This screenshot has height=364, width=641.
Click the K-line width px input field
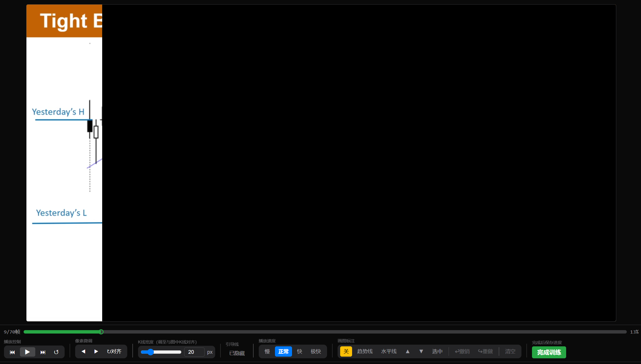click(x=194, y=352)
